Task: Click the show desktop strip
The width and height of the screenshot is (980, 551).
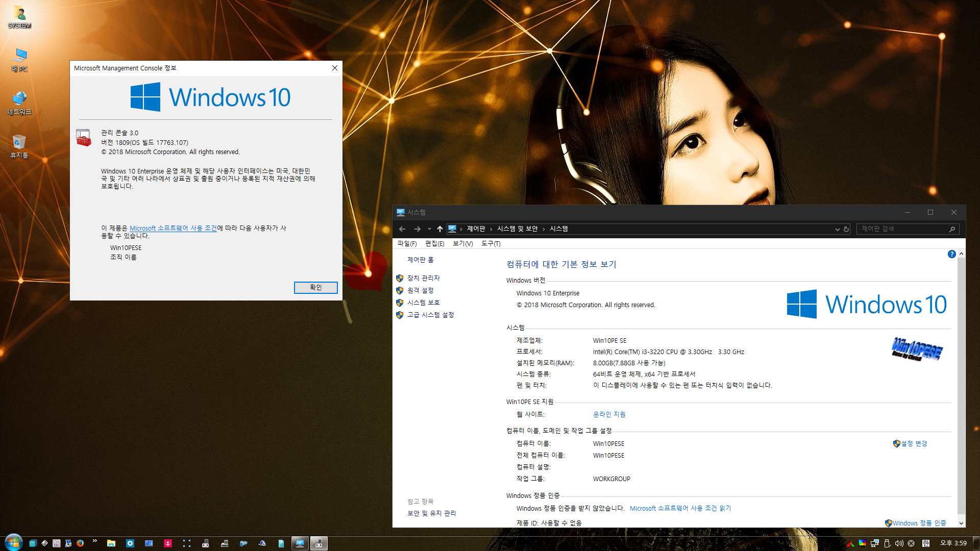Action: coord(977,543)
